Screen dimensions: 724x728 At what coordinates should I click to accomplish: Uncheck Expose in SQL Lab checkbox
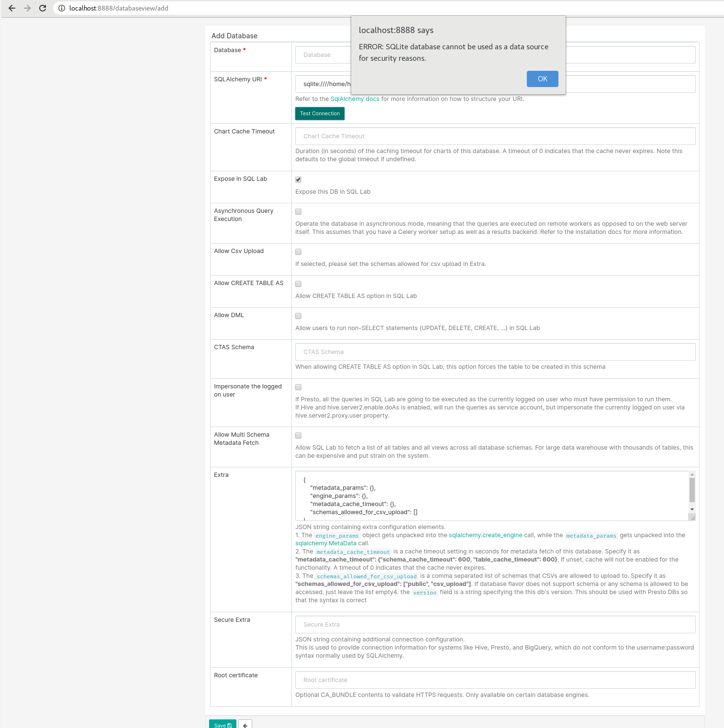(x=298, y=180)
